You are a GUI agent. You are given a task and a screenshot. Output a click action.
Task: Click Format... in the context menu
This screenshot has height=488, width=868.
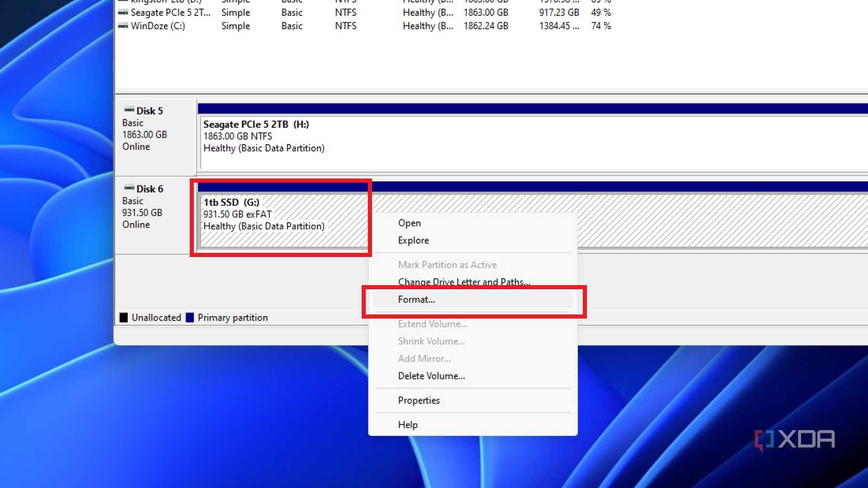click(x=417, y=300)
